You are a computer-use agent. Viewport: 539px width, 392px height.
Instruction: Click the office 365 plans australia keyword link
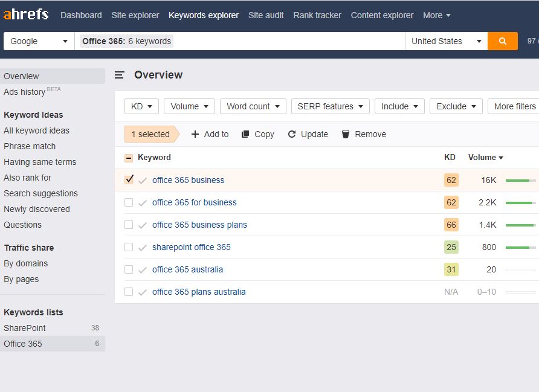tap(199, 292)
